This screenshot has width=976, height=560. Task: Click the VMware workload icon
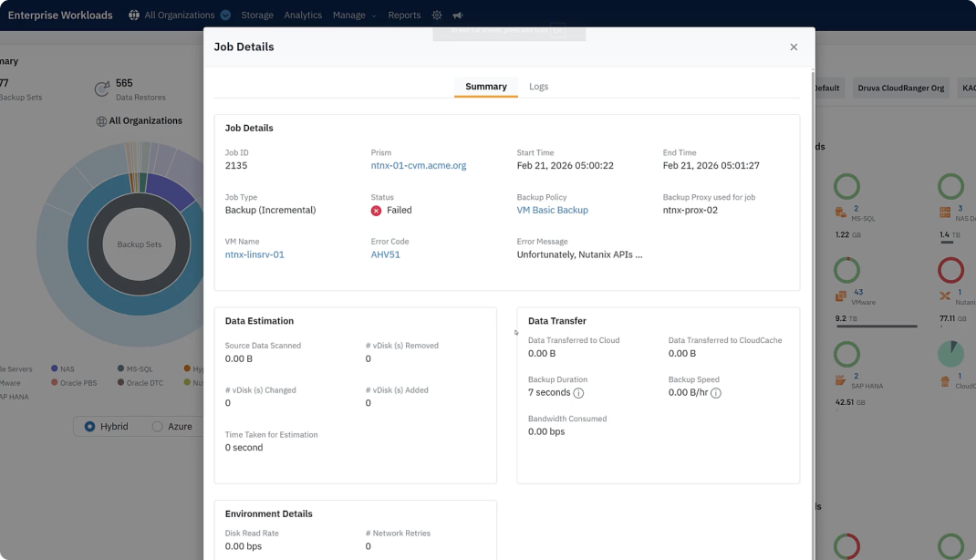841,296
